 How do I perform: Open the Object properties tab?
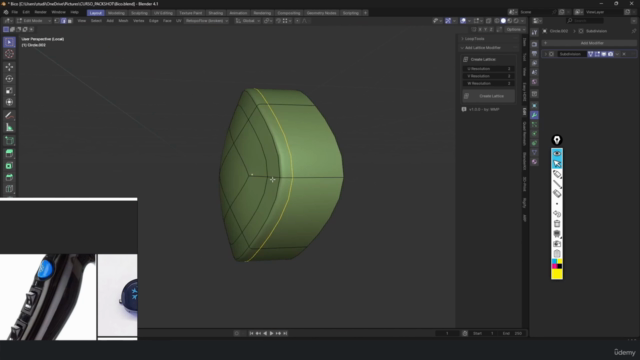(534, 106)
